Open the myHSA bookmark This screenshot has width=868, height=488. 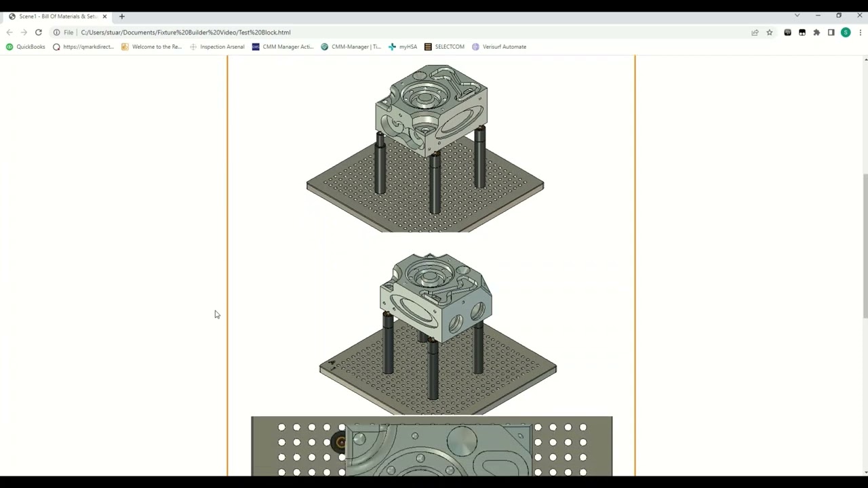403,47
